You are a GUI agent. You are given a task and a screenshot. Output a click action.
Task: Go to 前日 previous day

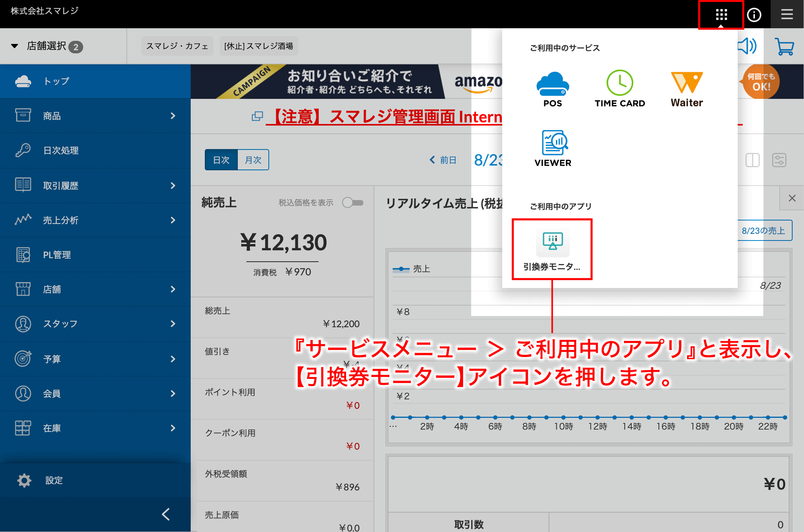pyautogui.click(x=443, y=160)
